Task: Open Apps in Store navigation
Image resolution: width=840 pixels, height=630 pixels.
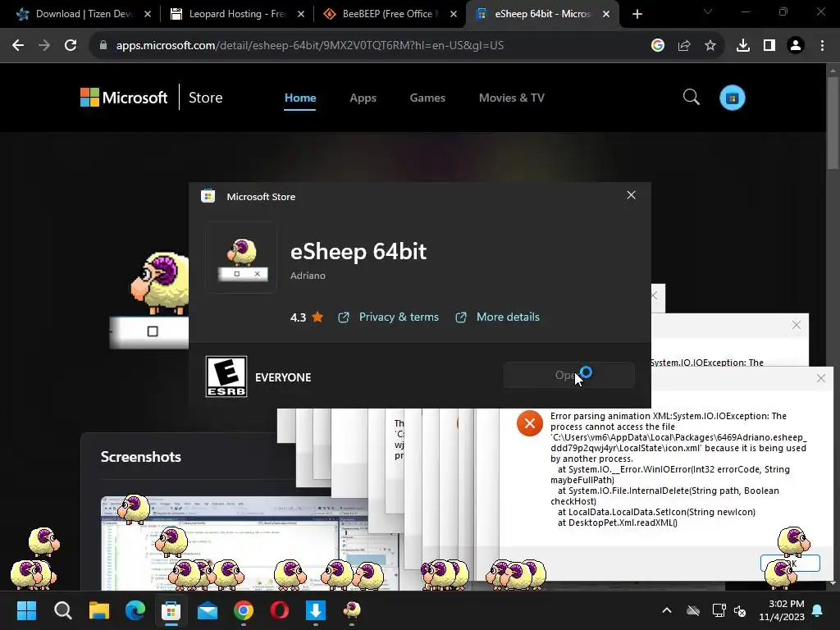Action: point(363,98)
